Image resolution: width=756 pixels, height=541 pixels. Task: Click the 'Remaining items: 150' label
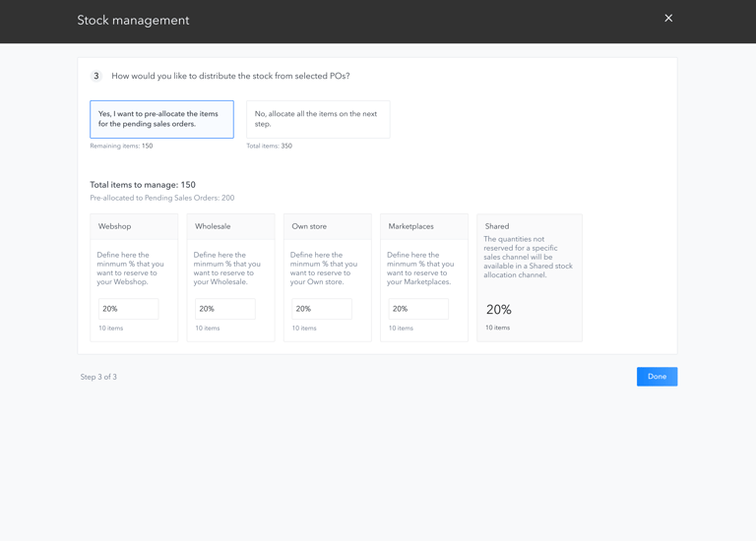(x=121, y=146)
